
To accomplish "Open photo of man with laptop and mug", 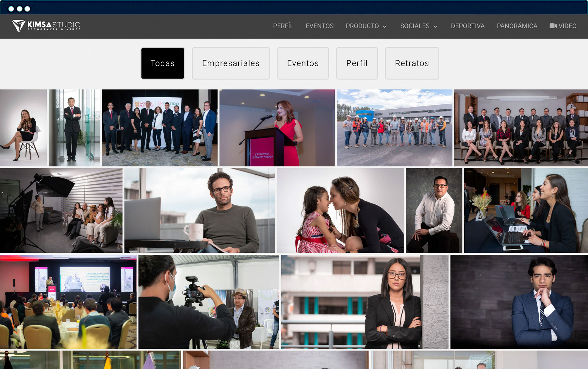I will point(200,211).
